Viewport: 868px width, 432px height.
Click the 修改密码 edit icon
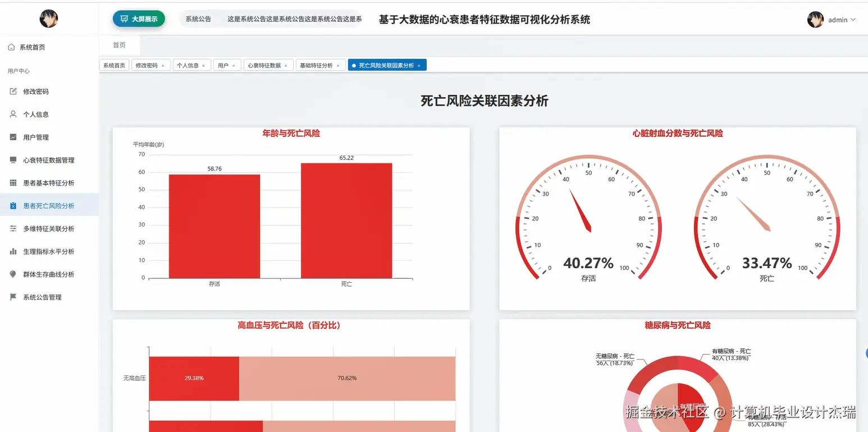(14, 91)
